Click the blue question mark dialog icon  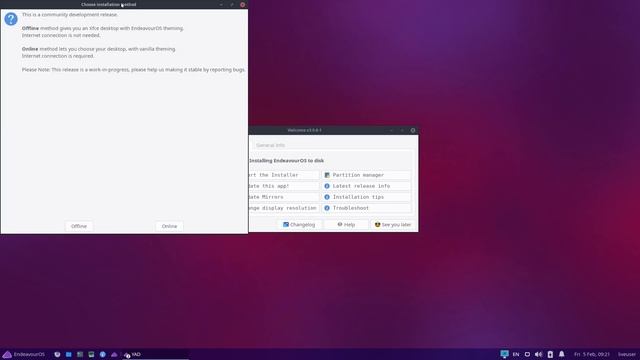tap(11, 19)
